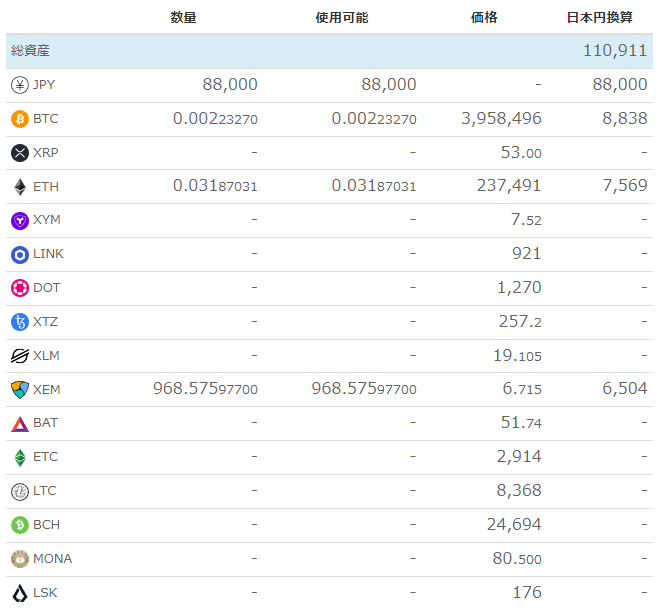Click the LSK Lisk icon
The width and height of the screenshot is (661, 611).
(x=20, y=593)
